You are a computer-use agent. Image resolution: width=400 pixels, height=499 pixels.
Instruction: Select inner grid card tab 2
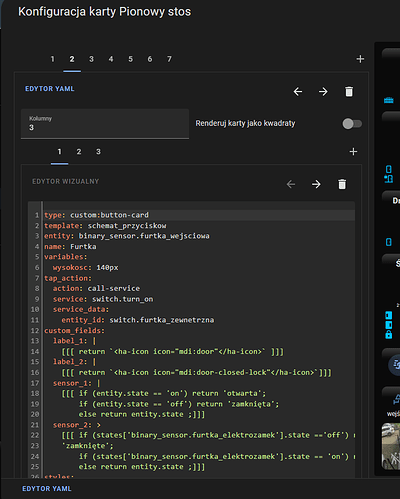(79, 152)
